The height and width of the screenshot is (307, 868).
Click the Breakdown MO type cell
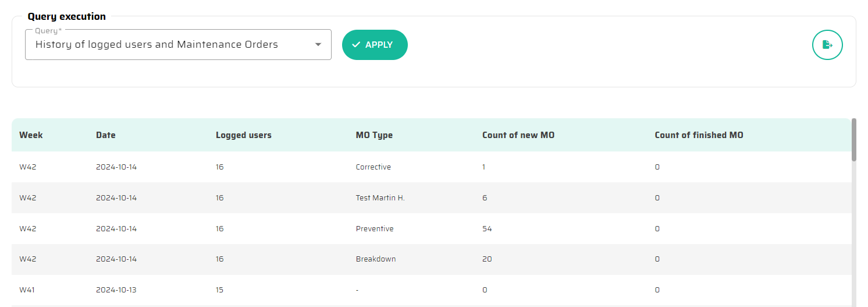point(375,259)
